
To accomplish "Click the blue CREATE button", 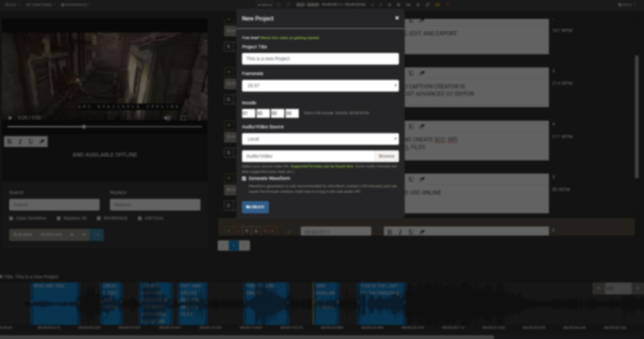I will (255, 207).
